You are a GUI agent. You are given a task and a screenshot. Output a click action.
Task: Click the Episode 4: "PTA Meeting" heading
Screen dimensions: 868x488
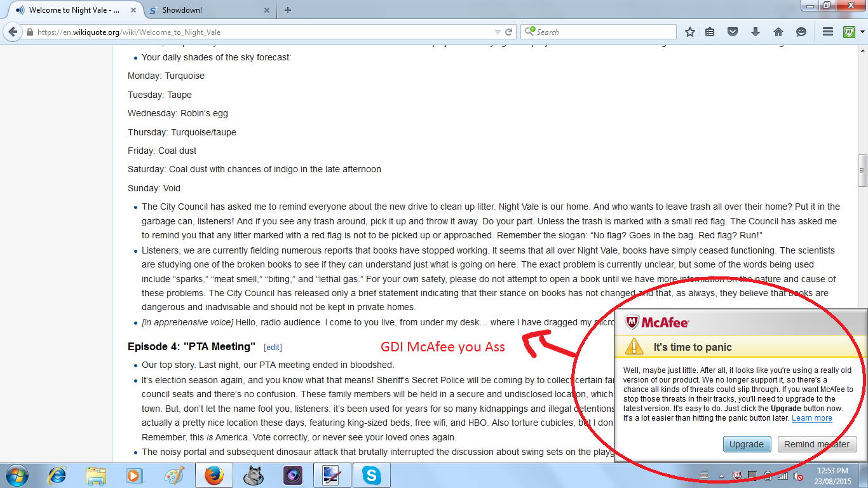tap(191, 346)
